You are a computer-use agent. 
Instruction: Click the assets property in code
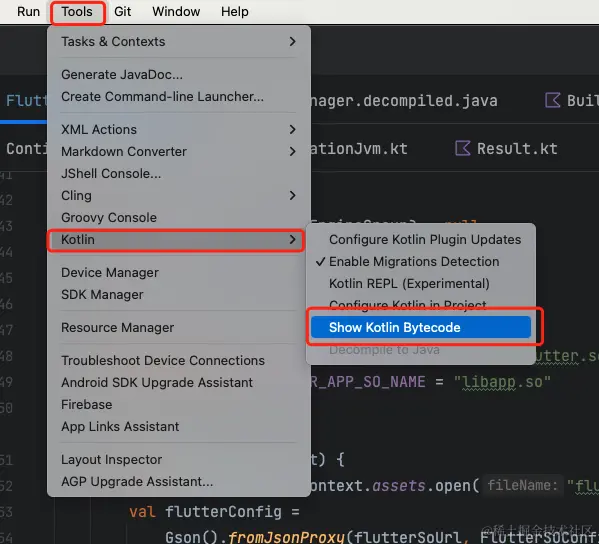399,486
